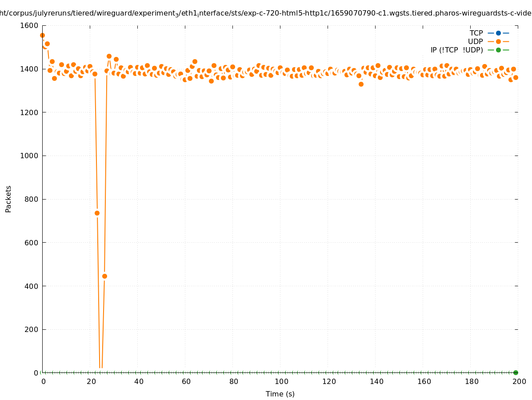The height and width of the screenshot is (400, 532).
Task: Click the 800 tick label on y-axis
Action: [x=32, y=199]
